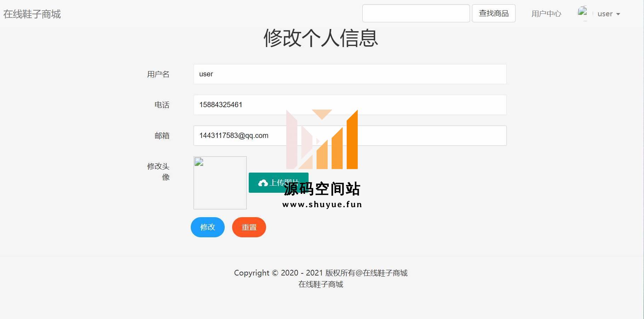Screen dimensions: 644x319
Task: Click the product search input field
Action: (x=416, y=13)
